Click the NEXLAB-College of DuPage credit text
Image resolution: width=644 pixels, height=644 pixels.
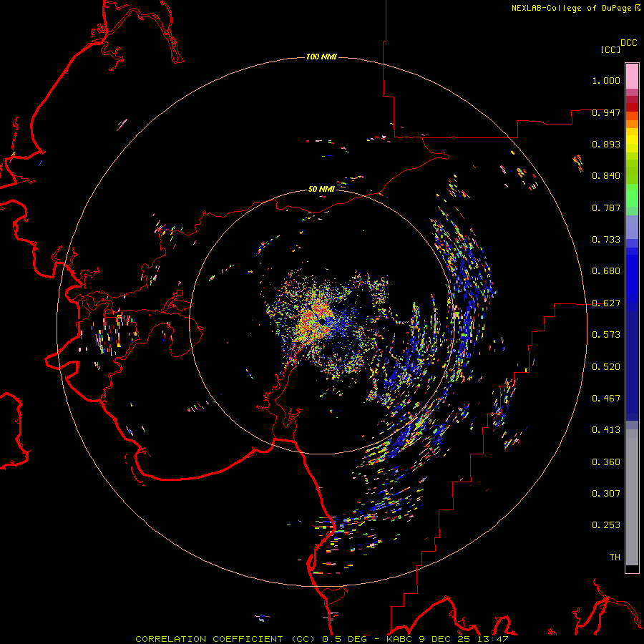point(571,8)
